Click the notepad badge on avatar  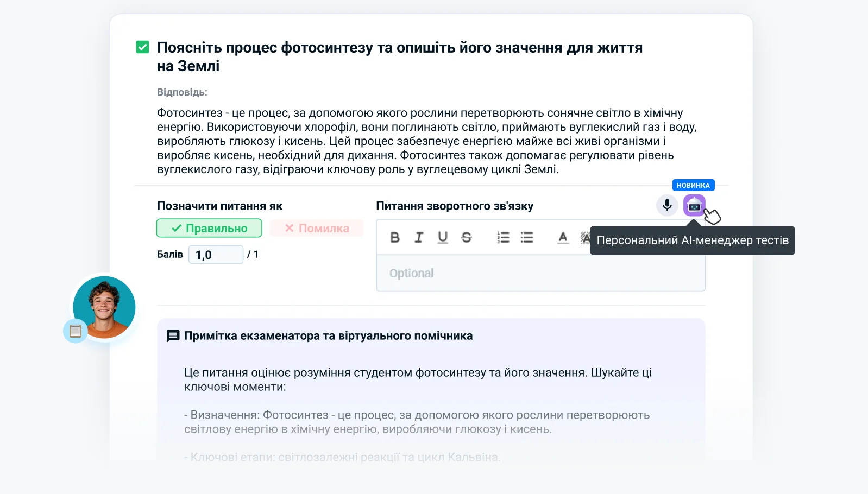pos(76,331)
